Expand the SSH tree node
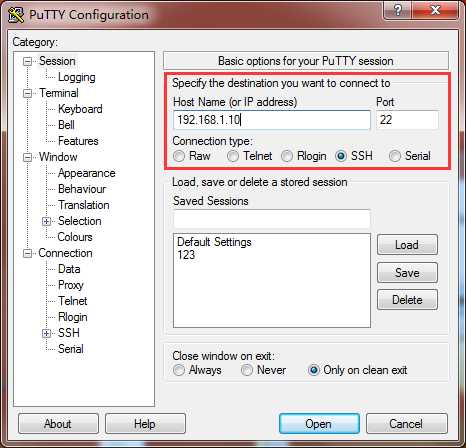This screenshot has height=448, width=466. point(47,333)
